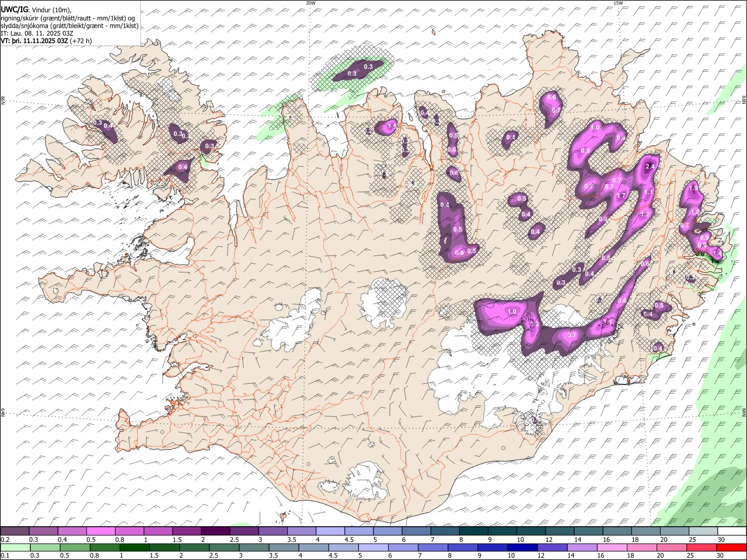Select bright pink upper swatch between 0.5 and 0.8
This screenshot has width=747, height=560.
(100, 531)
